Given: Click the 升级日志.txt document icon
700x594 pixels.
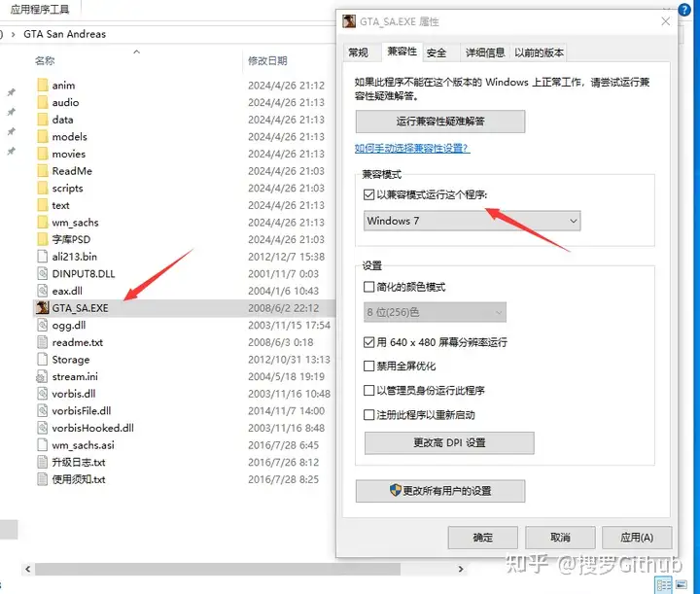Looking at the screenshot, I should [x=43, y=463].
